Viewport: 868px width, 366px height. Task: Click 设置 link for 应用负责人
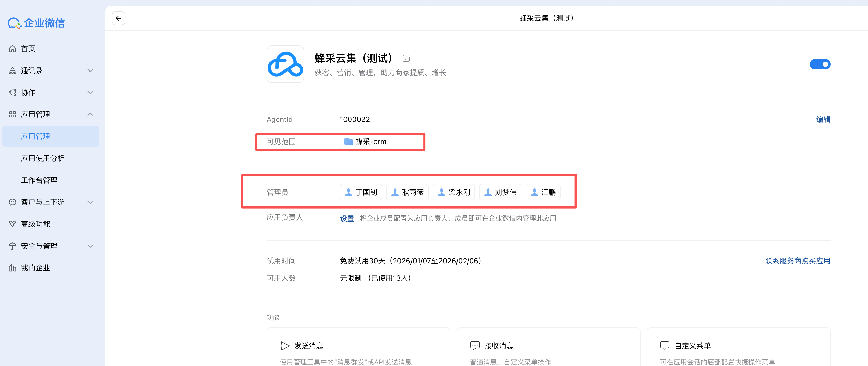347,219
